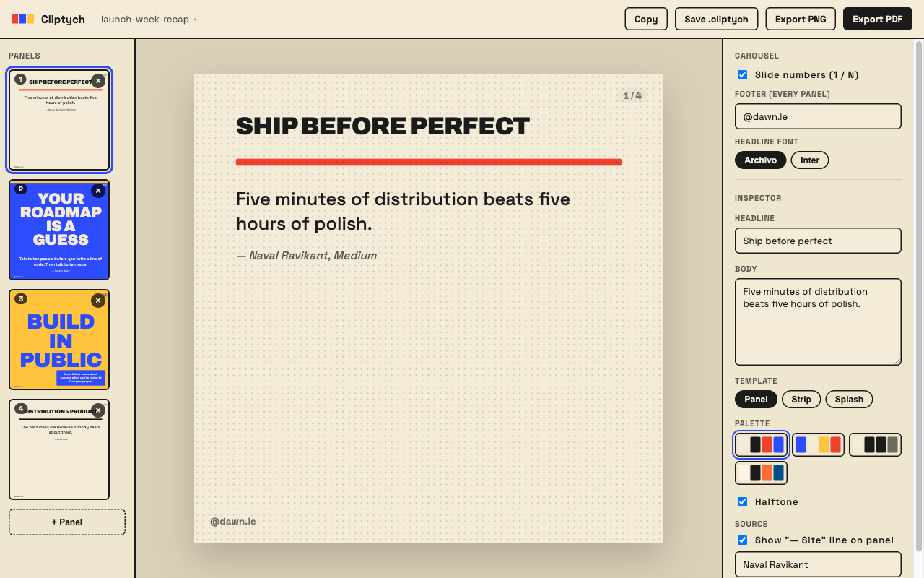Select the cream, black, red, blue palette
The image size is (924, 578).
(761, 444)
